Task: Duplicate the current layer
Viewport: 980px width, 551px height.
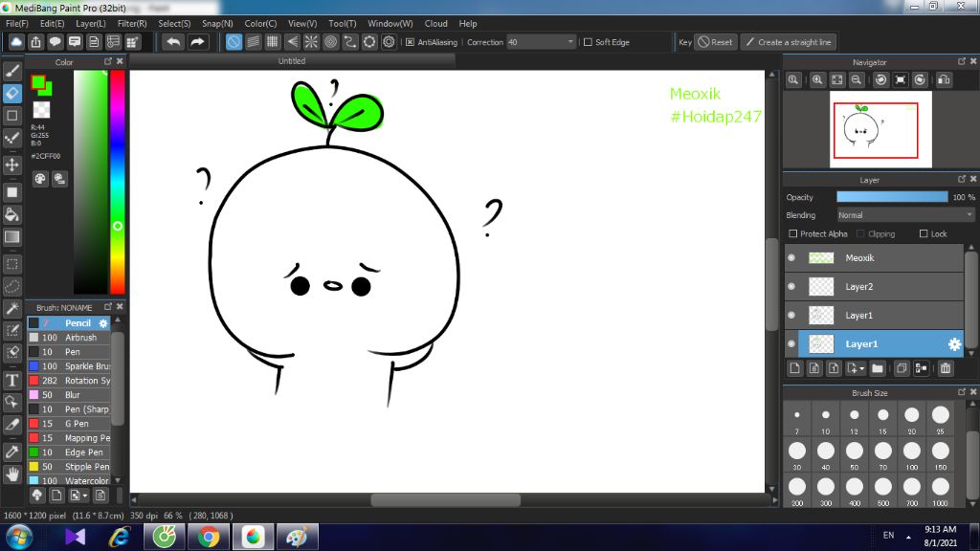Action: [902, 368]
